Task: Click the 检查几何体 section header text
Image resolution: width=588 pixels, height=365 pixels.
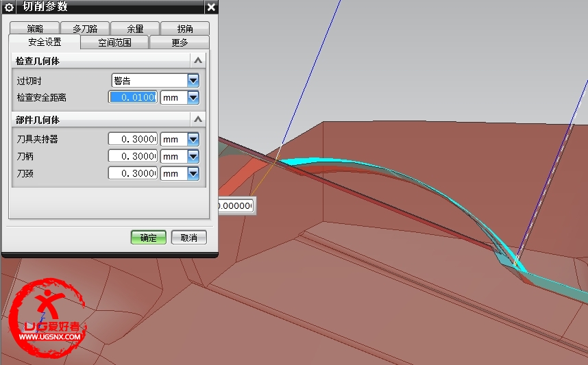Action: (x=38, y=61)
